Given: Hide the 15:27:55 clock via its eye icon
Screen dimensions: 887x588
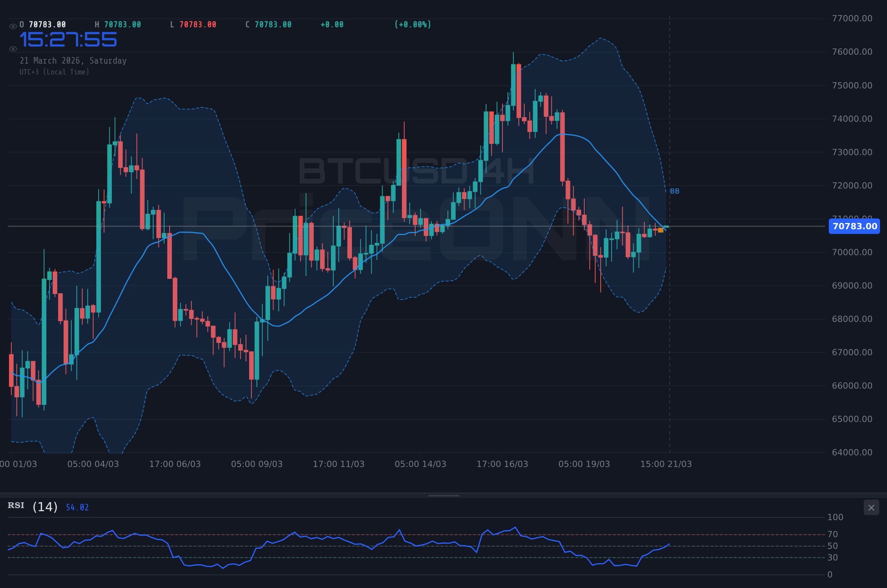Looking at the screenshot, I should coord(12,48).
